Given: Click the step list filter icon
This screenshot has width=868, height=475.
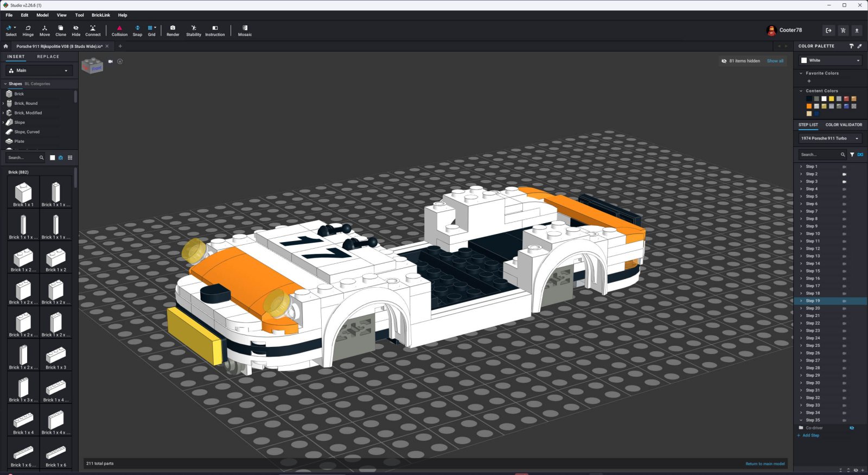Looking at the screenshot, I should click(x=852, y=155).
